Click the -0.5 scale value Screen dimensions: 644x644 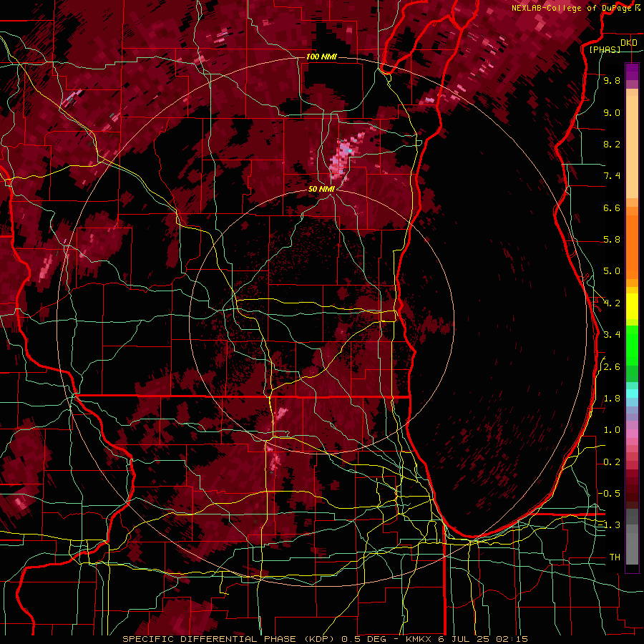point(609,493)
